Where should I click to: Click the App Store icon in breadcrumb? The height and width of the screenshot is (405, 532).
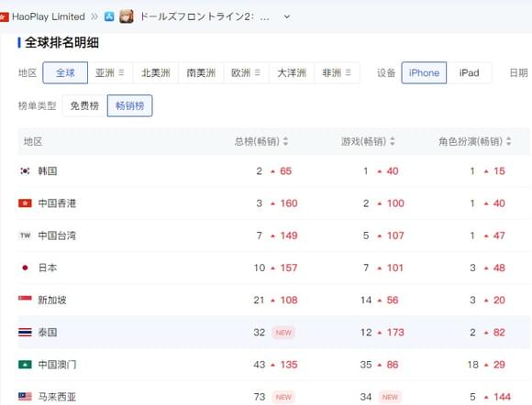[109, 16]
